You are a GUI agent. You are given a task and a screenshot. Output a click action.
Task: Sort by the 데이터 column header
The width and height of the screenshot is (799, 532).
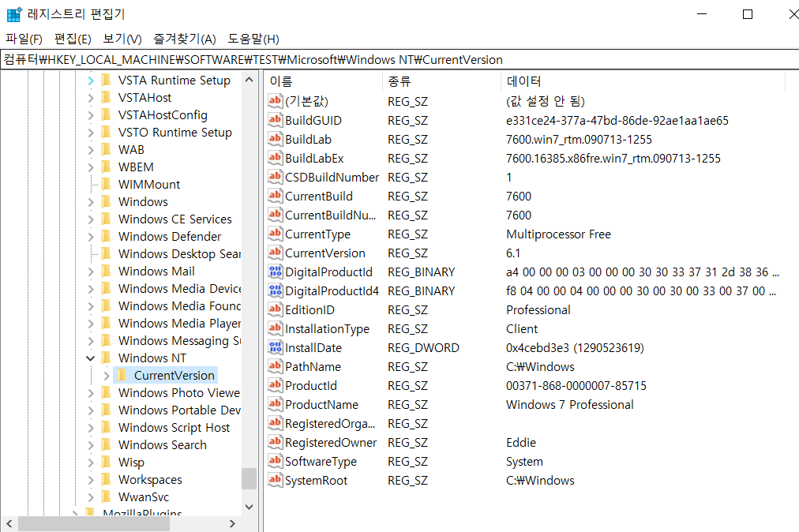coord(643,81)
